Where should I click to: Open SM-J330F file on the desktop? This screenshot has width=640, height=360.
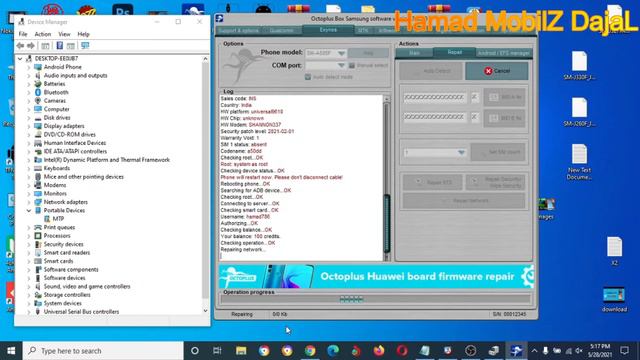click(x=579, y=65)
